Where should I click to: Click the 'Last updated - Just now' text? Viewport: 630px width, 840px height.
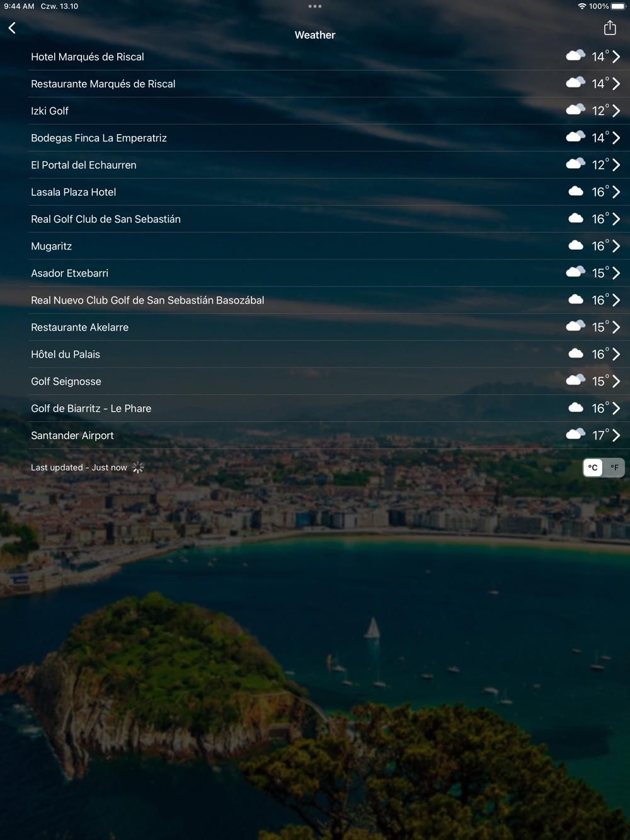(79, 467)
